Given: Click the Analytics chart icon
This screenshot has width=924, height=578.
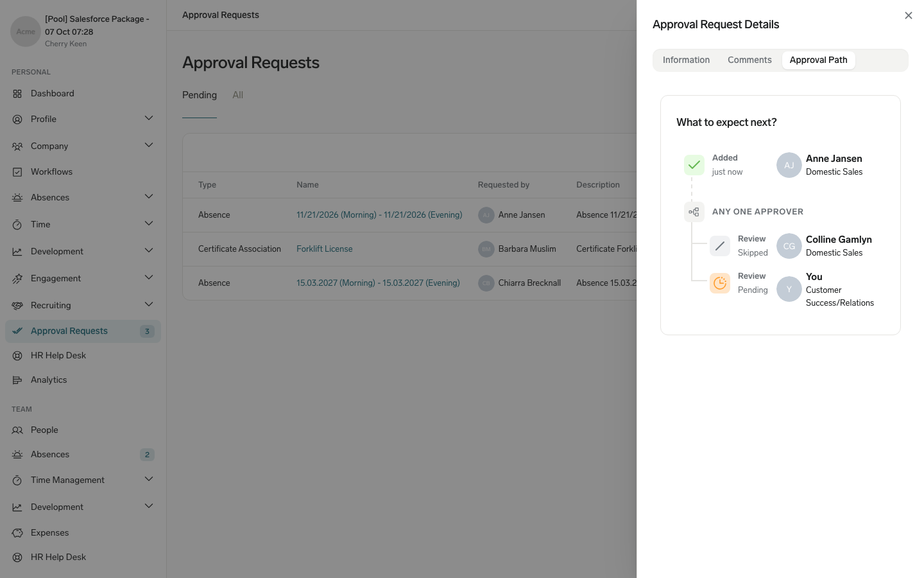Looking at the screenshot, I should pos(17,380).
